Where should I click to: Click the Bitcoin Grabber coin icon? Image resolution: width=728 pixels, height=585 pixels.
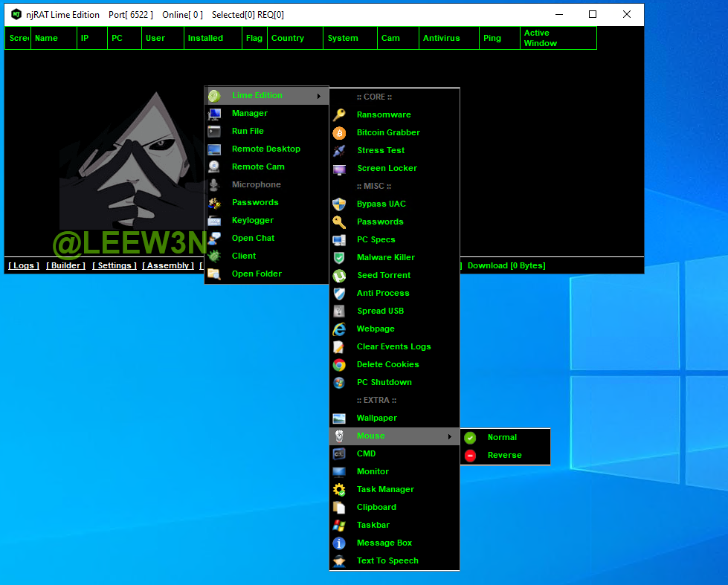[339, 132]
